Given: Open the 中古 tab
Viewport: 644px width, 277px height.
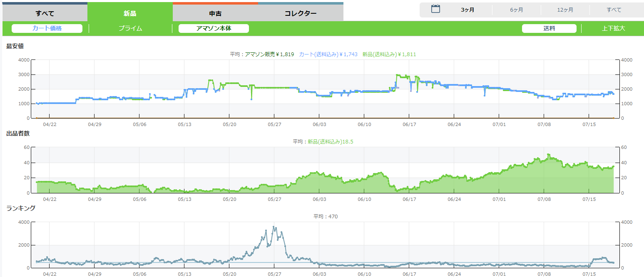Looking at the screenshot, I should coord(215,13).
